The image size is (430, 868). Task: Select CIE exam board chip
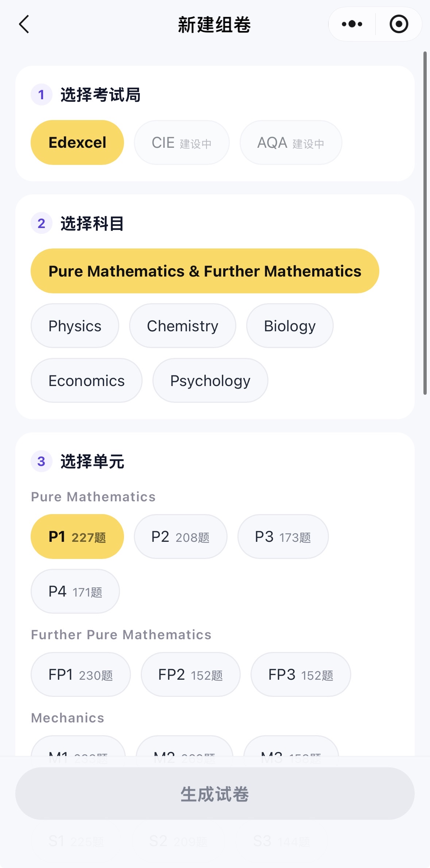point(182,142)
